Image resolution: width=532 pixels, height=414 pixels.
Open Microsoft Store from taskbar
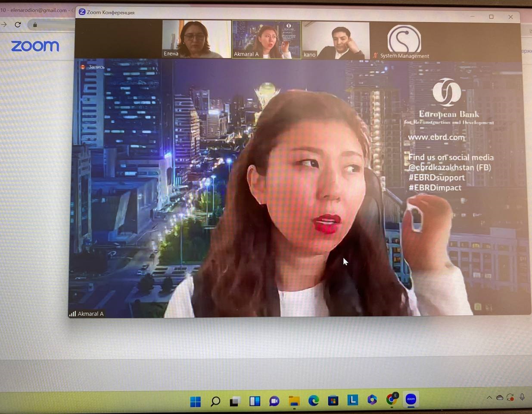point(333,401)
